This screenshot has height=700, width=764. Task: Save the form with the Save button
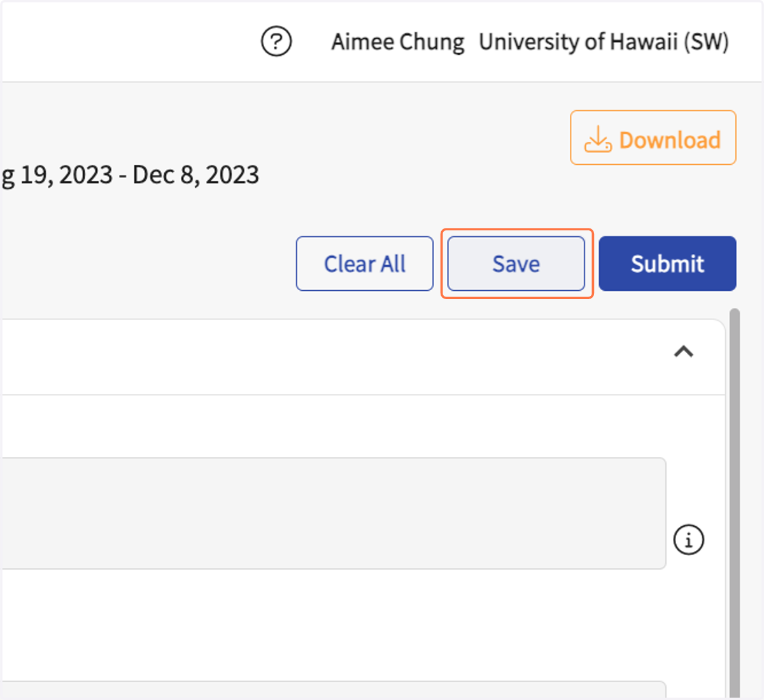click(516, 263)
